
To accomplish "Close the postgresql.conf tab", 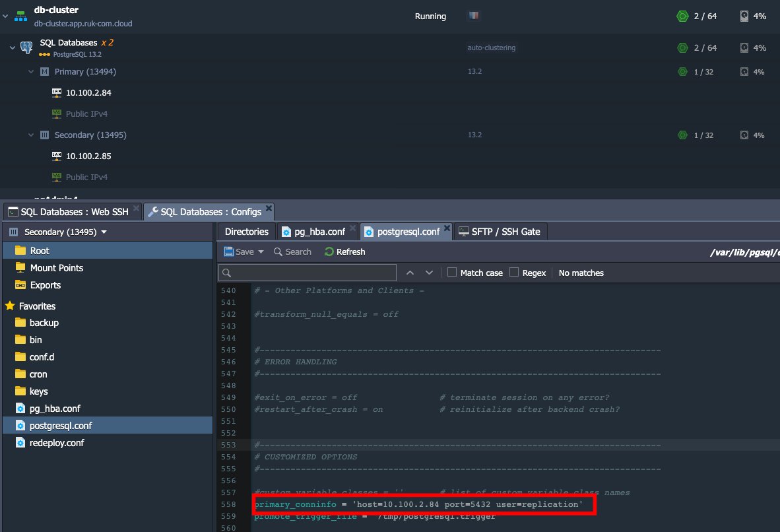I will coord(447,228).
